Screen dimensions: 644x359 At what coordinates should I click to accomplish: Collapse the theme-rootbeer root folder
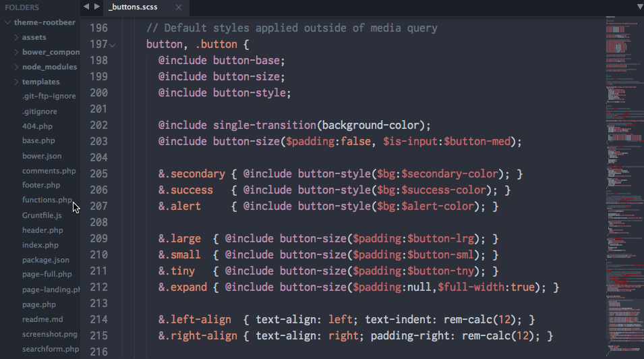pyautogui.click(x=7, y=22)
